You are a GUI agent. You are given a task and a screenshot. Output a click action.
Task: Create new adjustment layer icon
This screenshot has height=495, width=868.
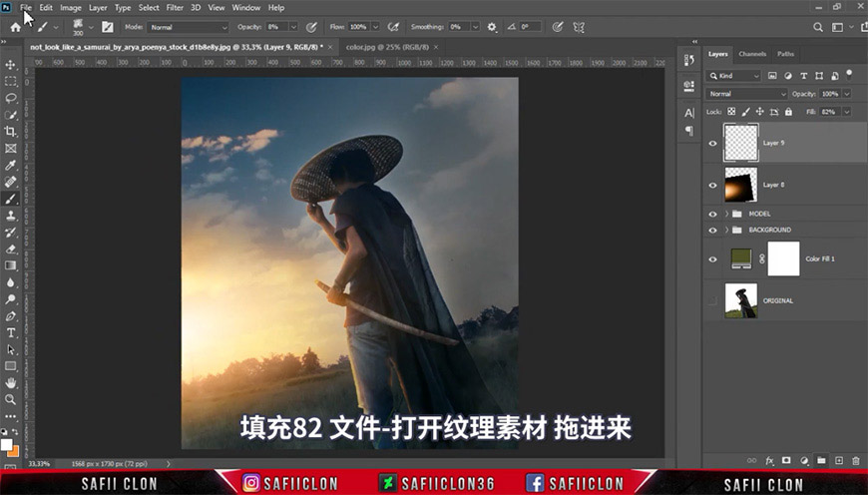[804, 460]
